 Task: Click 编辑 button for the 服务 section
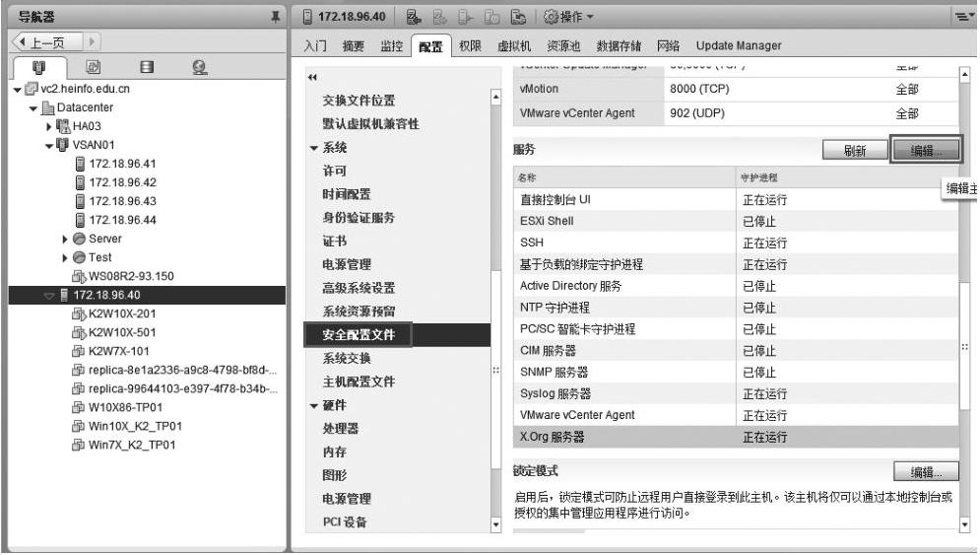[x=926, y=150]
